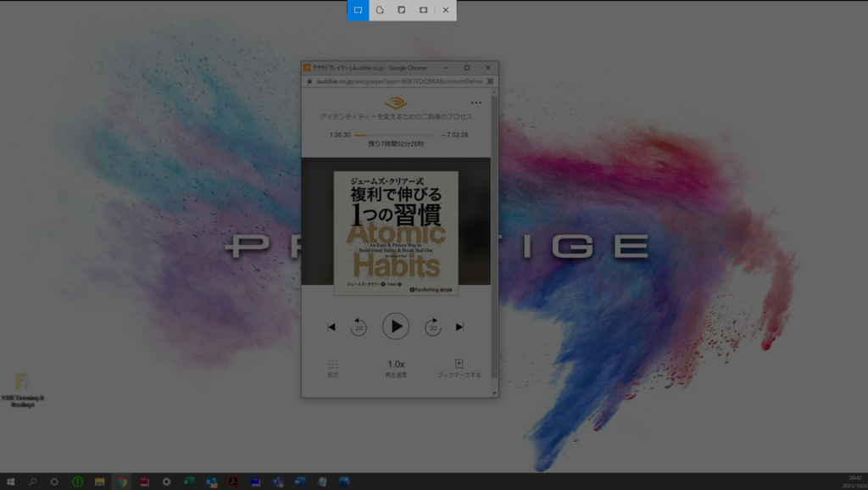Change the 1.0x playback speed
Image resolution: width=868 pixels, height=490 pixels.
click(396, 368)
